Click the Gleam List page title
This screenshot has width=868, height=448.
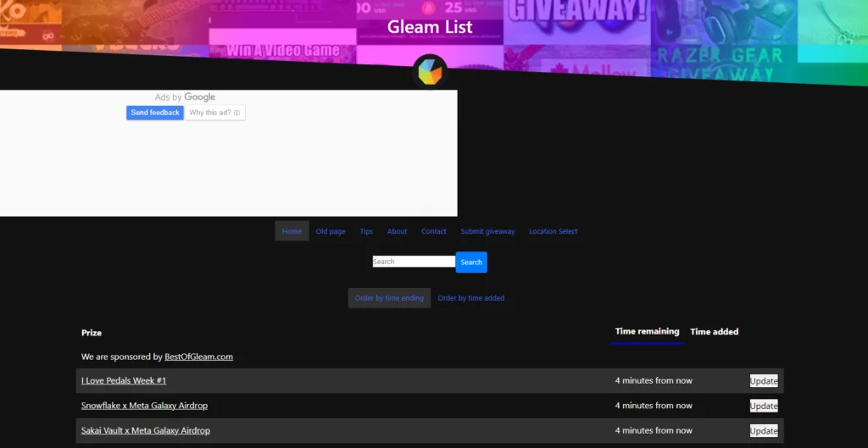[x=430, y=26]
